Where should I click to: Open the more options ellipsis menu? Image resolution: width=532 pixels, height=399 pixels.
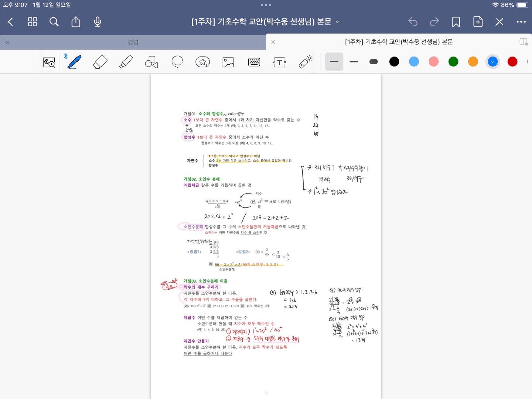pyautogui.click(x=521, y=22)
